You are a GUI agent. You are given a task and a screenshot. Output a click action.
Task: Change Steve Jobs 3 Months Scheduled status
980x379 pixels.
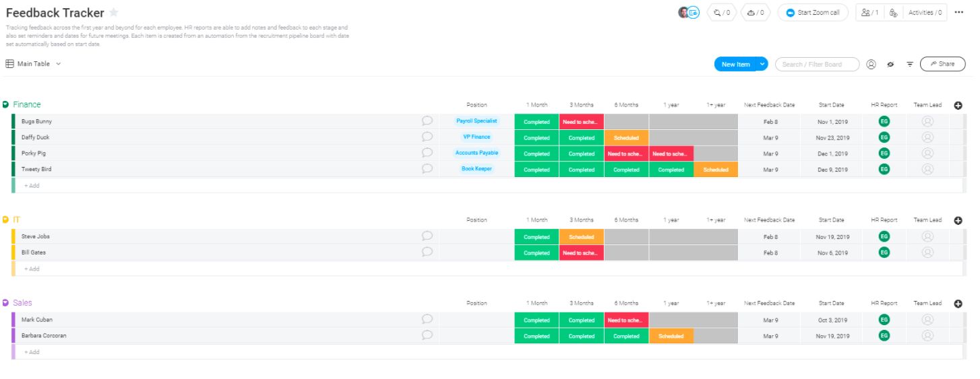tap(581, 237)
